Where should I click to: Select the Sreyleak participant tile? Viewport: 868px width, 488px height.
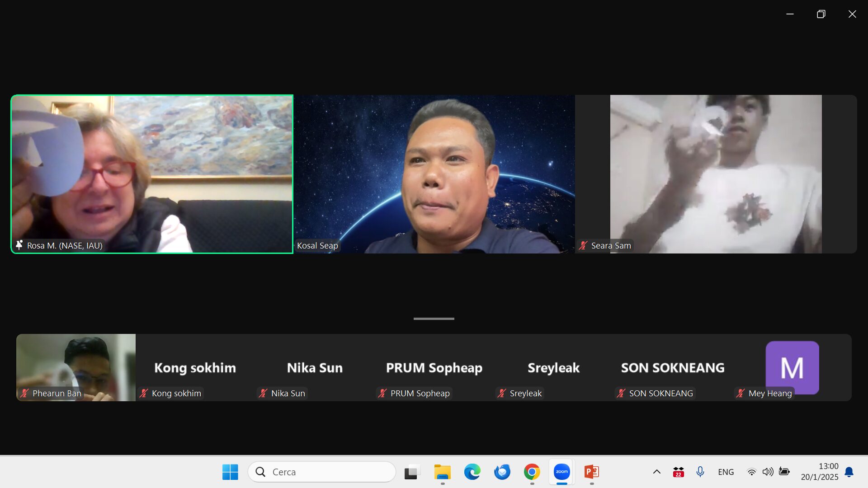pos(553,367)
